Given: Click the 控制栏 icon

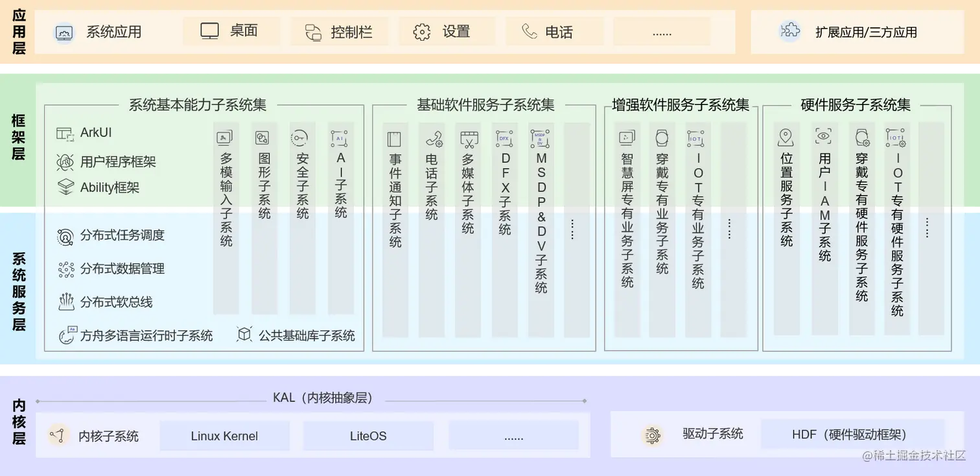Looking at the screenshot, I should pos(314,32).
